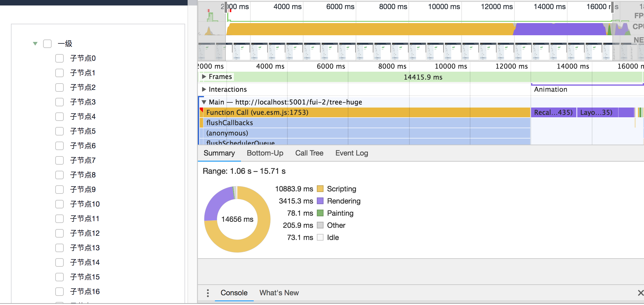Open the Summary tab
The width and height of the screenshot is (644, 305).
219,153
